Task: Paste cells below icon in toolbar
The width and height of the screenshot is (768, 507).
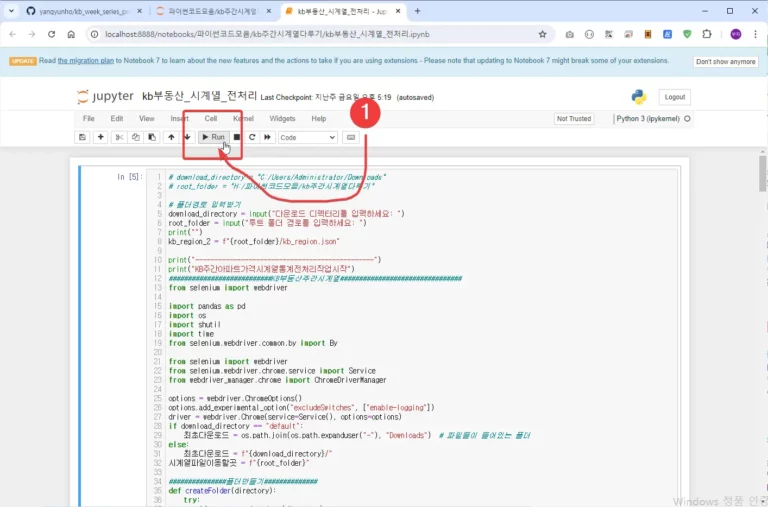Action: [x=152, y=138]
